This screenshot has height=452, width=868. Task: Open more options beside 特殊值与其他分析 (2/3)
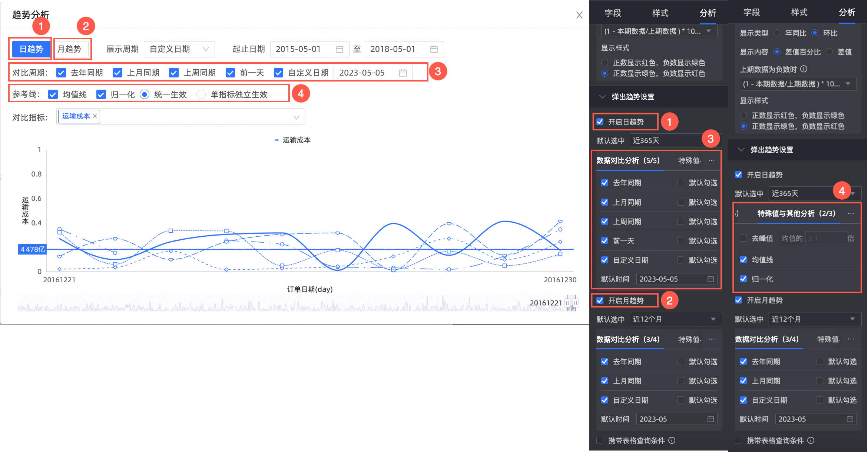(851, 213)
